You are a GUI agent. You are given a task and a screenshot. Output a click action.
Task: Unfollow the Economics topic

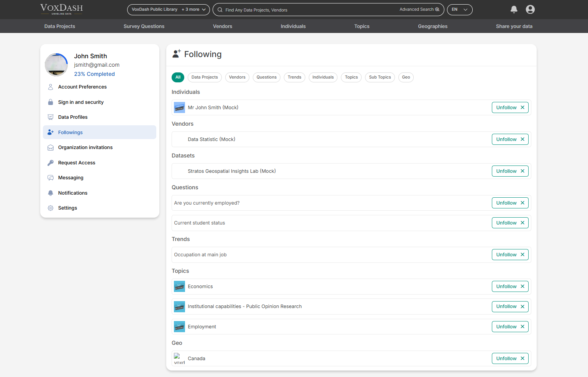510,287
